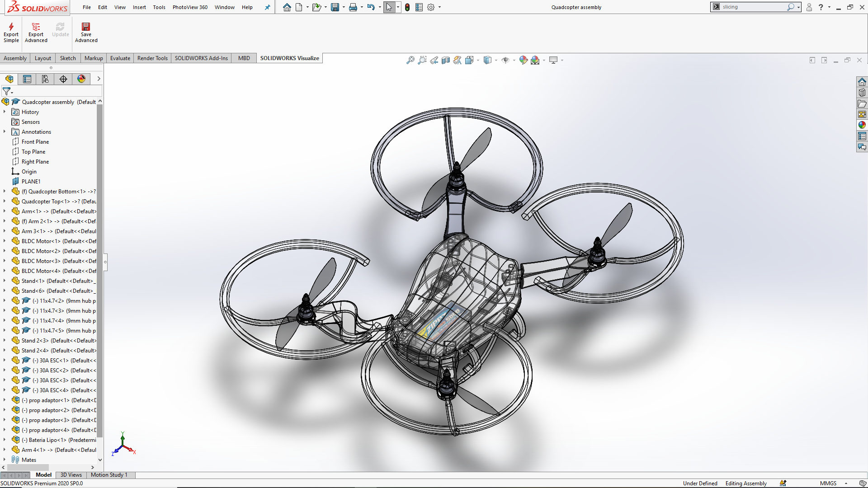Open the File menu
Image resolution: width=868 pixels, height=488 pixels.
coord(87,7)
